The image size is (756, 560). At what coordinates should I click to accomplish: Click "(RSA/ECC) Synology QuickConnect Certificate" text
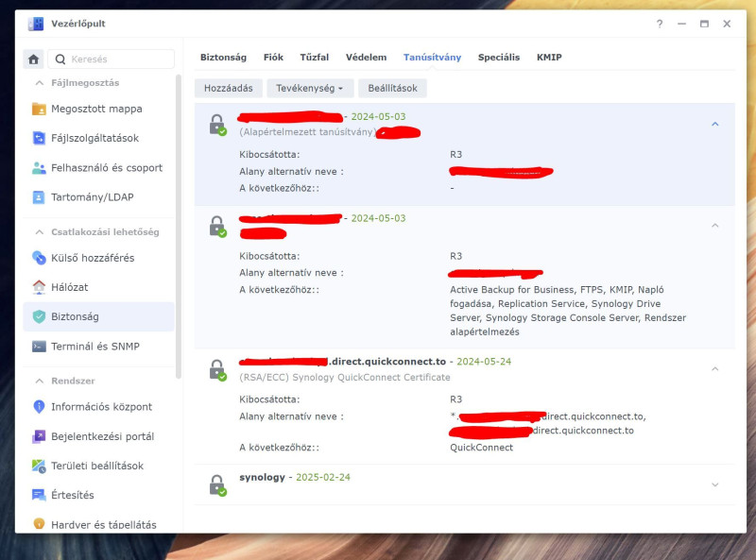(345, 378)
